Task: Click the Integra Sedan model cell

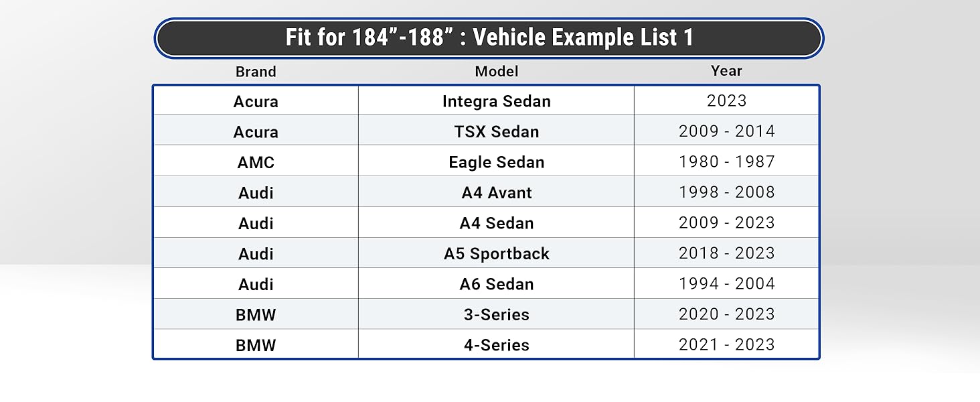Action: click(497, 100)
